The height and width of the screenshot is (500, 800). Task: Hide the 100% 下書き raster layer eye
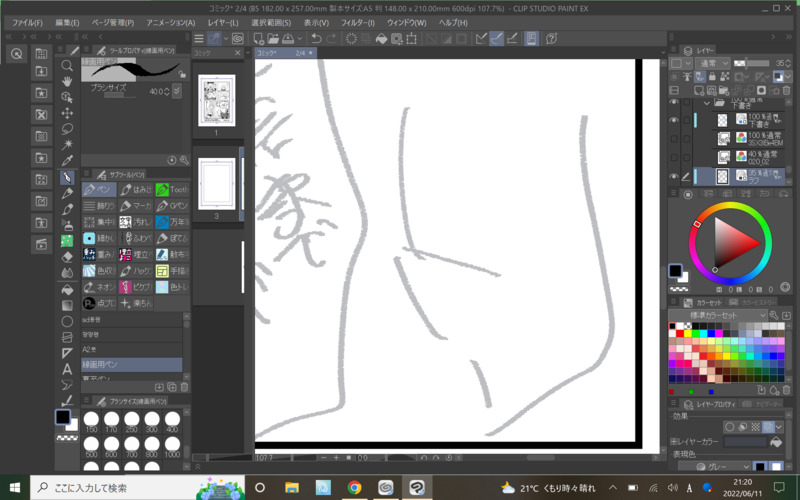point(674,120)
